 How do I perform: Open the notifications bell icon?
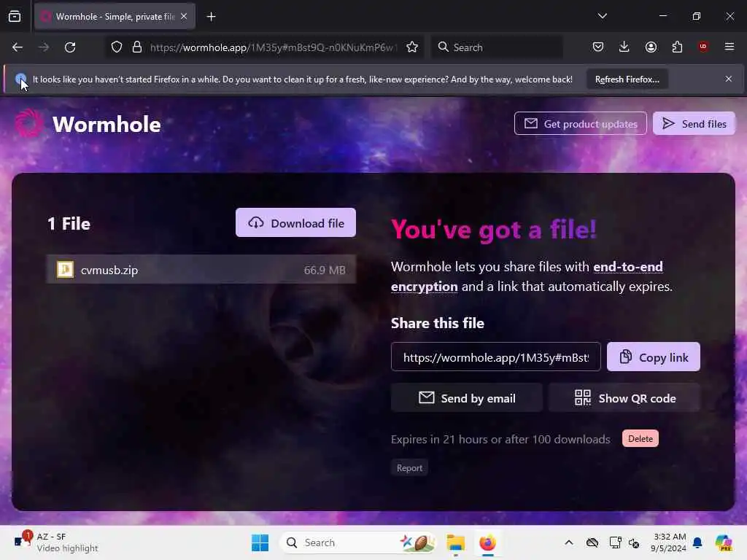click(697, 542)
